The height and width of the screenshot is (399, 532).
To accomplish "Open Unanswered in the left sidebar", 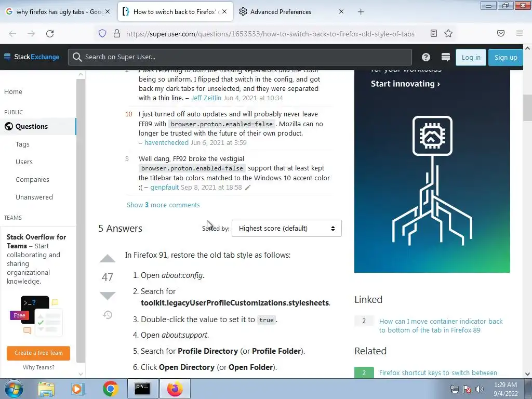I will pyautogui.click(x=34, y=197).
